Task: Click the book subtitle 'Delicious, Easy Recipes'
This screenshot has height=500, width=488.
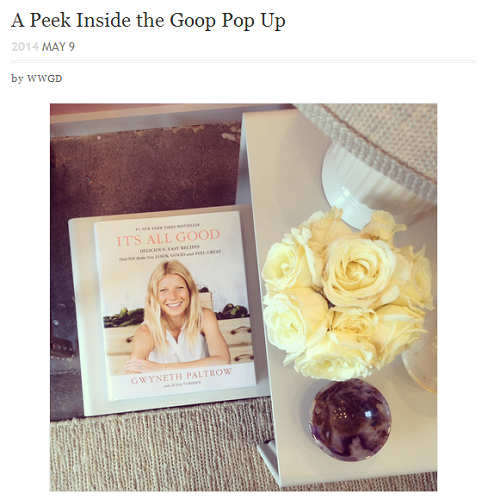Action: point(169,249)
